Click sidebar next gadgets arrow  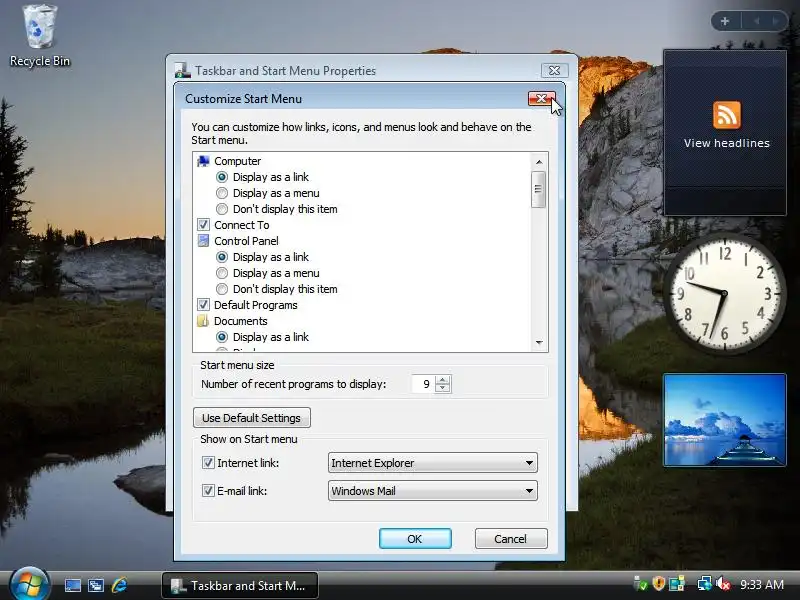776,21
